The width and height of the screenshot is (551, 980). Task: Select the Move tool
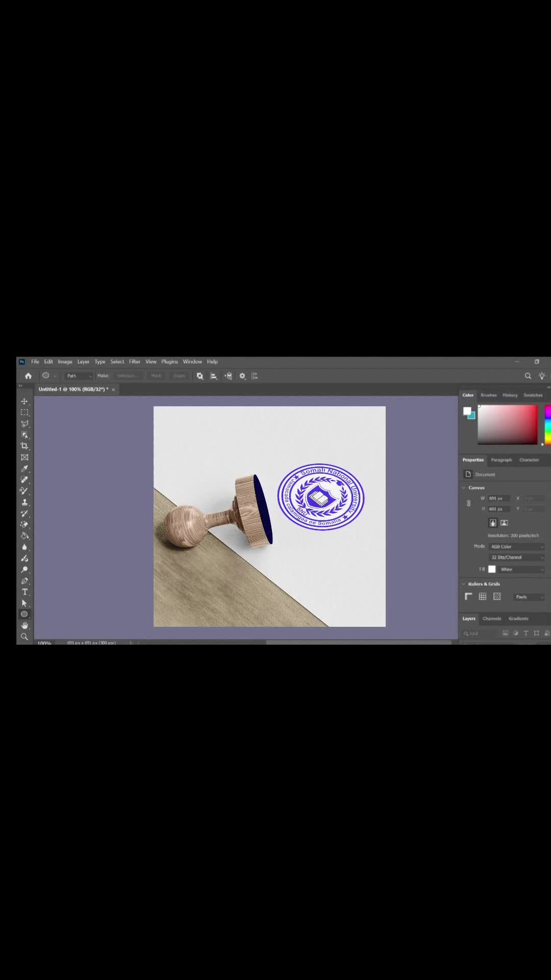pos(24,401)
